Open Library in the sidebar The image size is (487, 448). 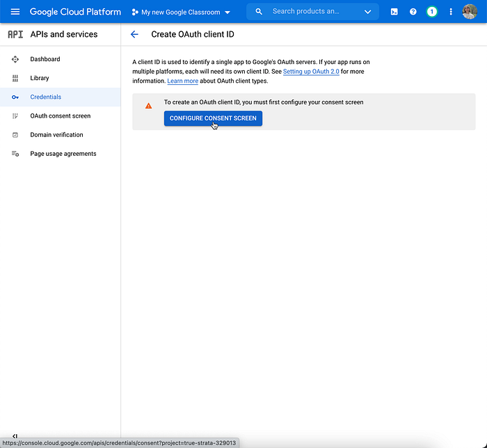pyautogui.click(x=61, y=78)
